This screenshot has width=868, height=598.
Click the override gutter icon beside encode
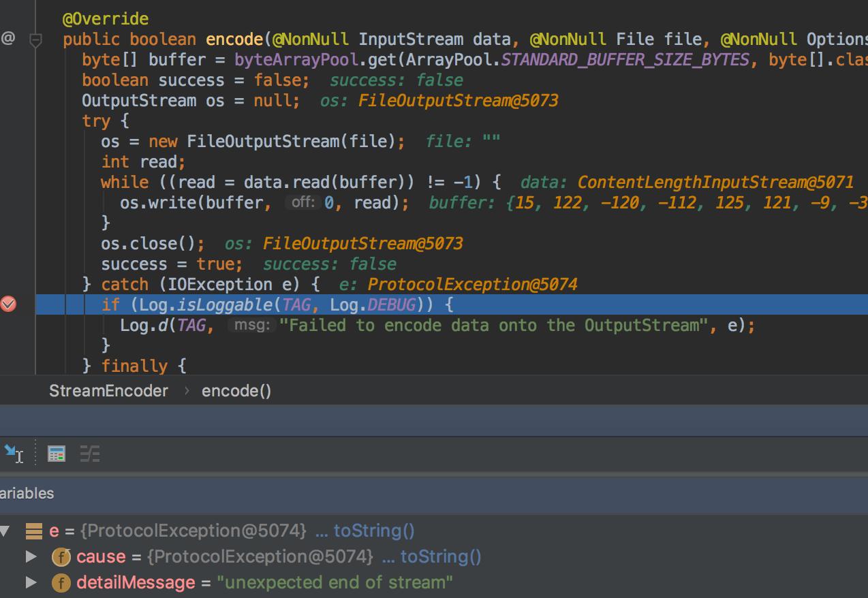click(8, 39)
